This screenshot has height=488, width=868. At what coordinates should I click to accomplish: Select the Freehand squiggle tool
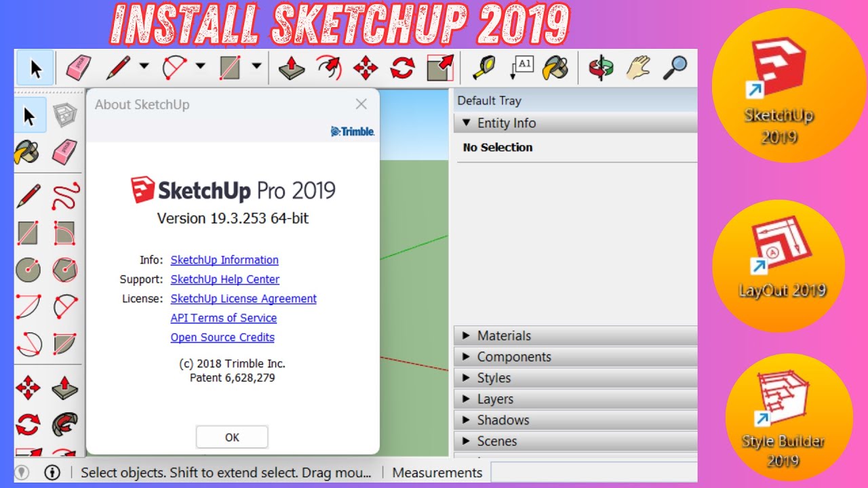[x=65, y=196]
